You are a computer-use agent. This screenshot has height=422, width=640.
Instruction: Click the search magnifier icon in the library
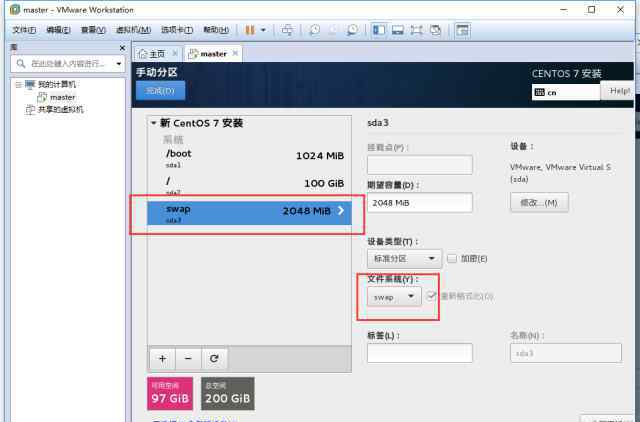click(x=21, y=64)
